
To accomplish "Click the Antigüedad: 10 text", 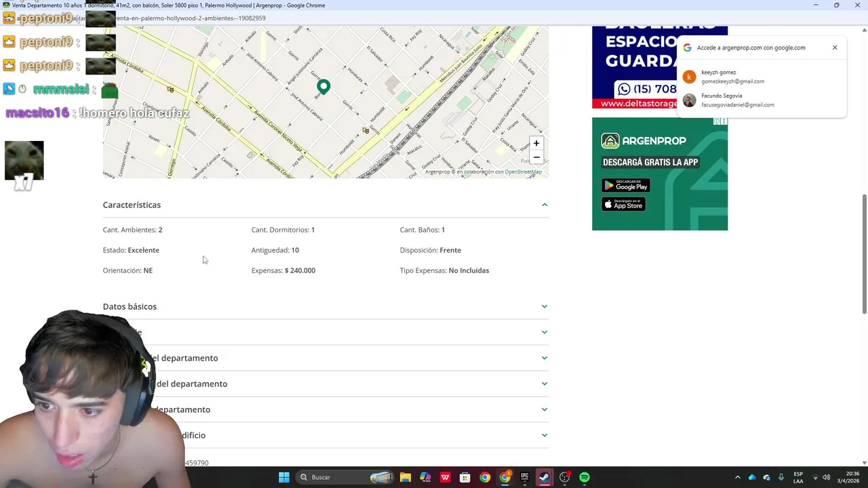I will pos(275,250).
